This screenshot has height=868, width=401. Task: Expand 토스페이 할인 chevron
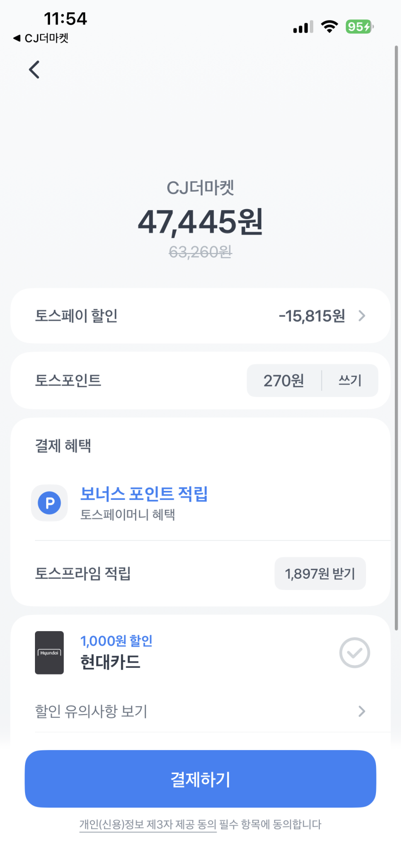[x=362, y=316]
